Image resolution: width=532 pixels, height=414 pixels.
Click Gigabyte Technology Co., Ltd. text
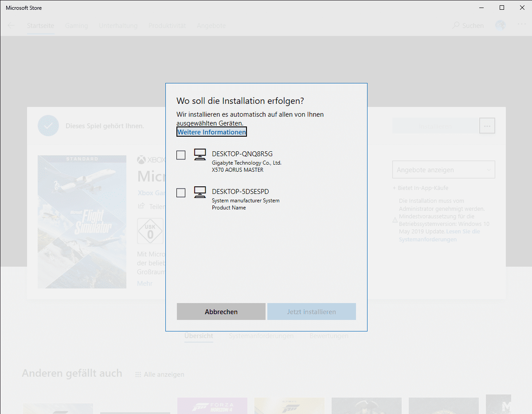pos(246,163)
